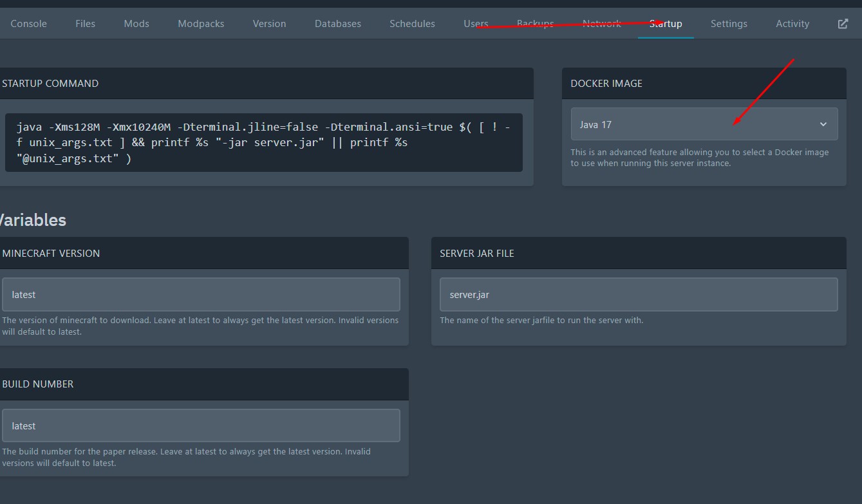Screen dimensions: 862x504
Task: Click the Server Jar File input field
Action: coord(639,295)
